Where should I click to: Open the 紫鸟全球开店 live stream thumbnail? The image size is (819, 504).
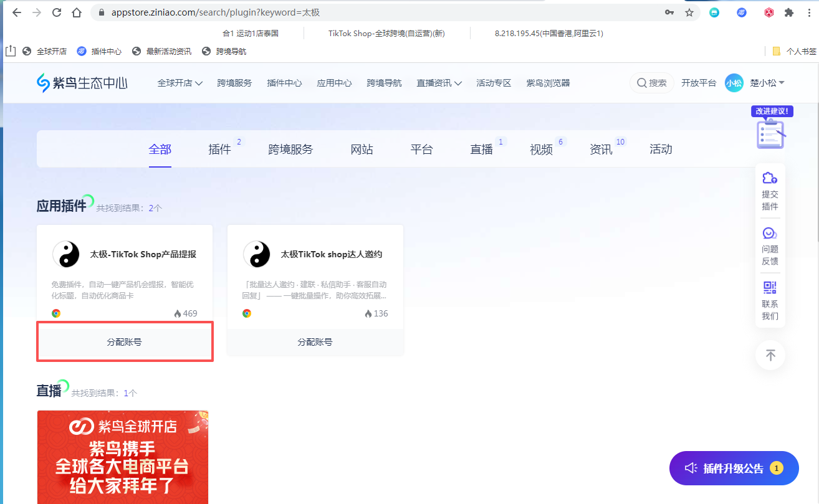(123, 457)
